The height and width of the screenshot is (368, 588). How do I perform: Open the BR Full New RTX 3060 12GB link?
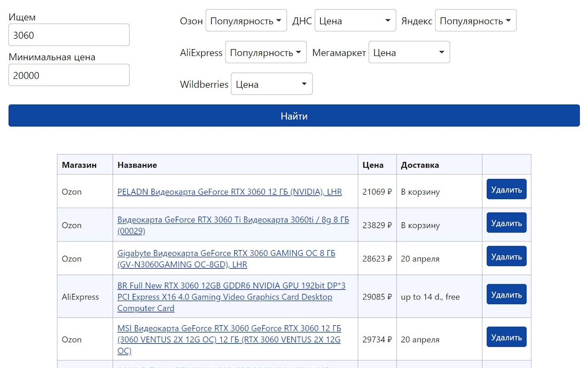click(232, 297)
